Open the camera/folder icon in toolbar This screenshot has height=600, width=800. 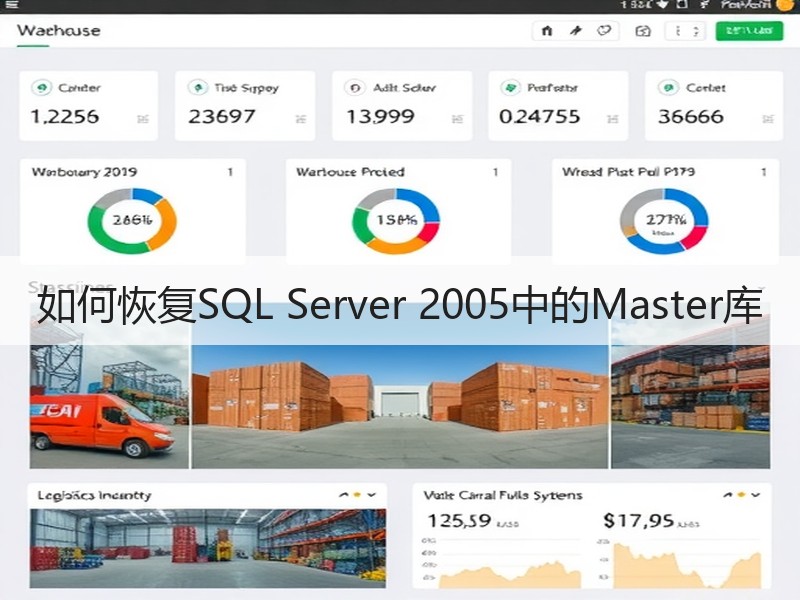(643, 31)
